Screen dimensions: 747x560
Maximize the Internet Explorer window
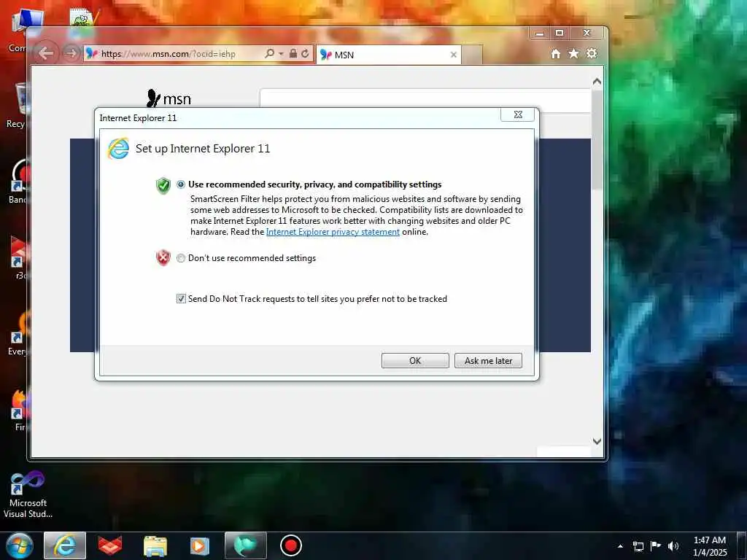point(560,33)
